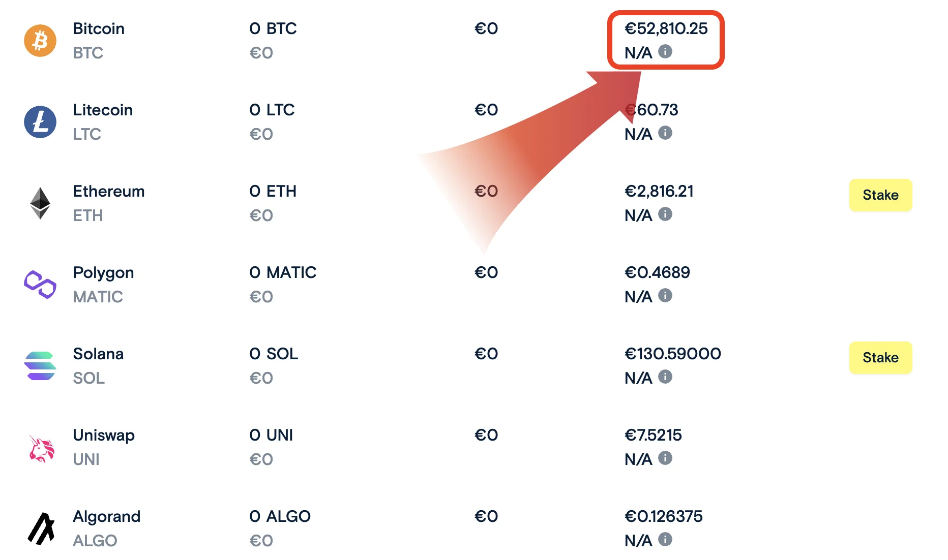Open the Uniswap asset name link
The width and height of the screenshot is (948, 560).
tap(104, 435)
